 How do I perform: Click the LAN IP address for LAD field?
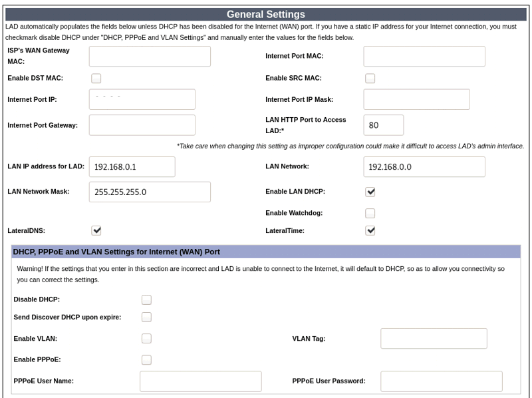132,167
